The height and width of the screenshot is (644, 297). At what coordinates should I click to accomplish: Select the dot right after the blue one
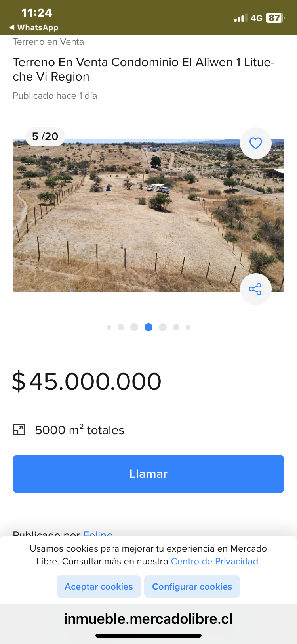click(163, 327)
